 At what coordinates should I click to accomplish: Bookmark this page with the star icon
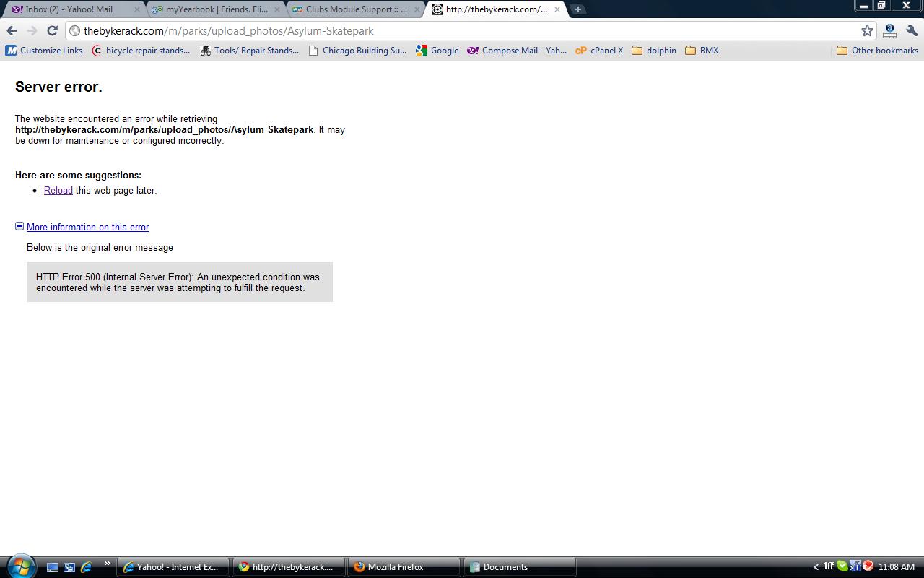[867, 30]
